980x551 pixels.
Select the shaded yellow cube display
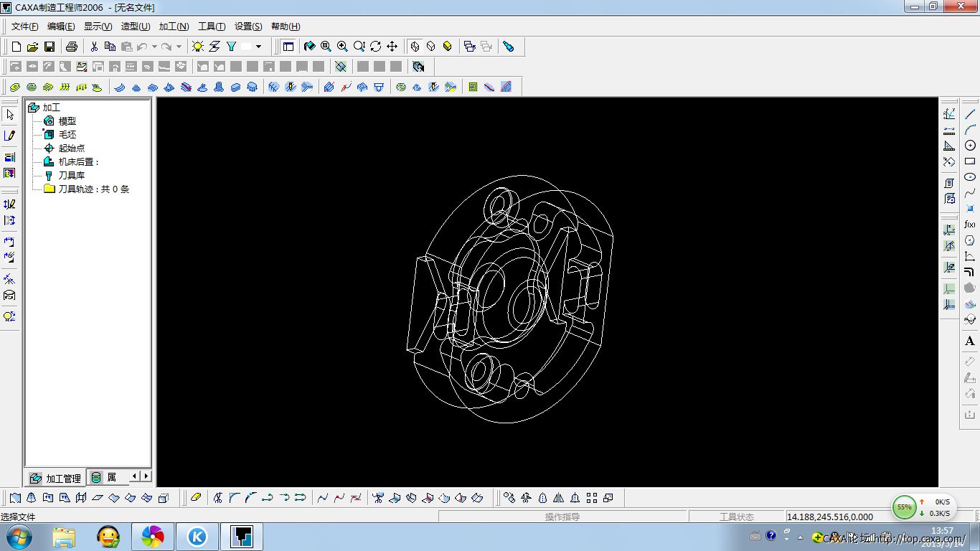point(448,46)
